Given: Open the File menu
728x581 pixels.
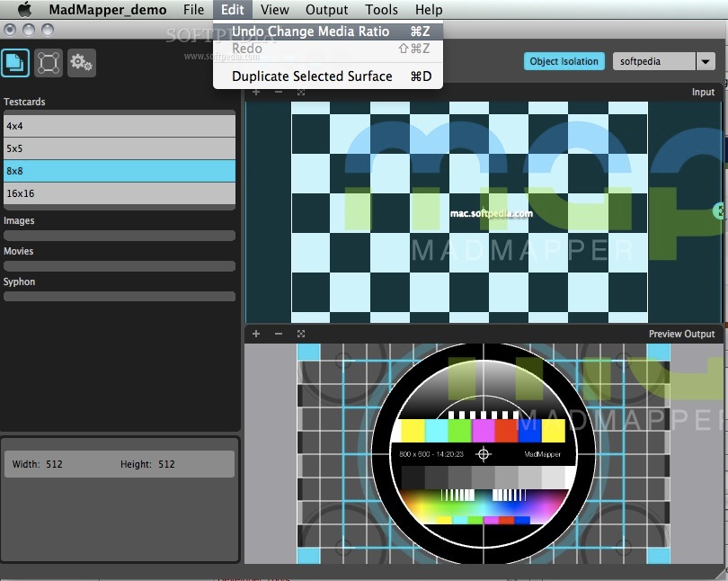Looking at the screenshot, I should click(x=193, y=9).
